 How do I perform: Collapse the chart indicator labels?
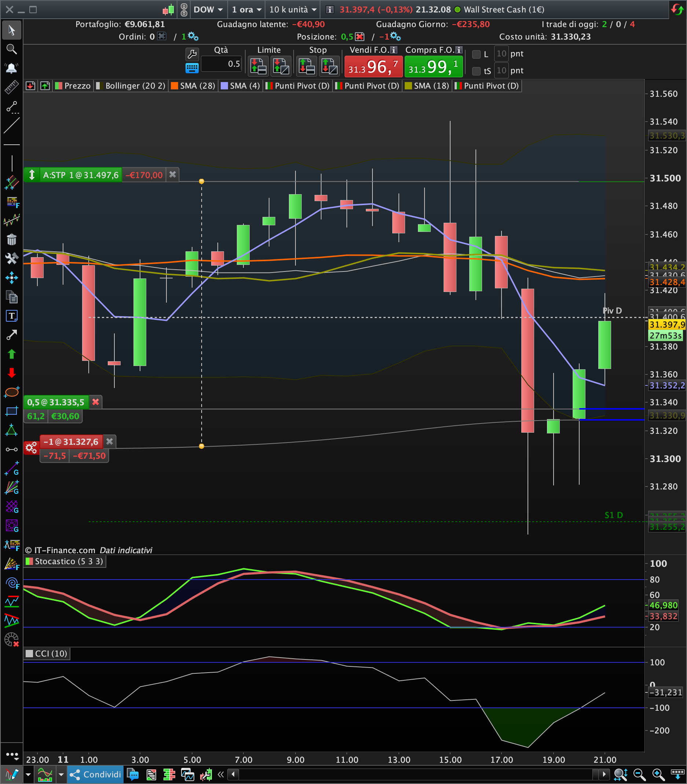[x=31, y=86]
